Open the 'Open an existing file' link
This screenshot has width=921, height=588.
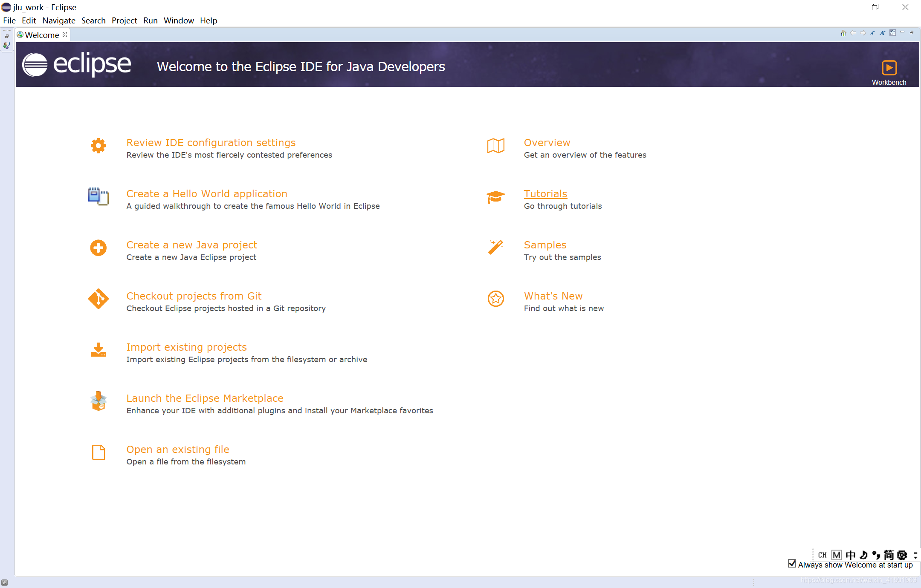coord(178,449)
